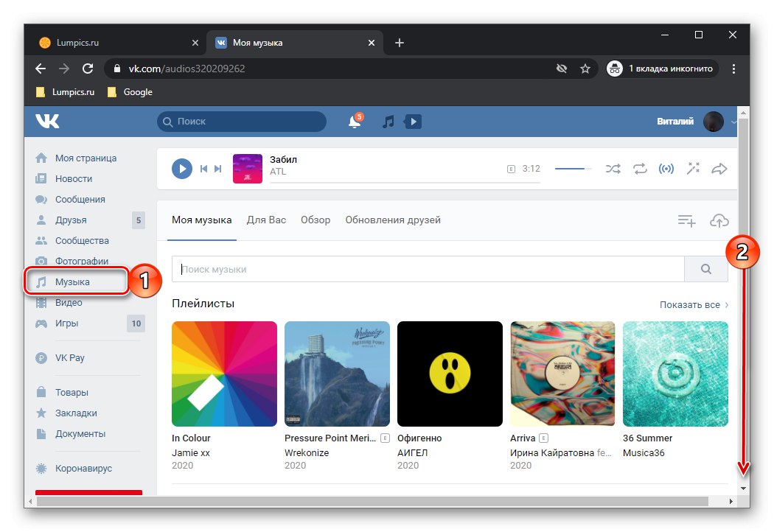Open Arriva playlist cover
Screen dimensions: 774x532
(562, 374)
